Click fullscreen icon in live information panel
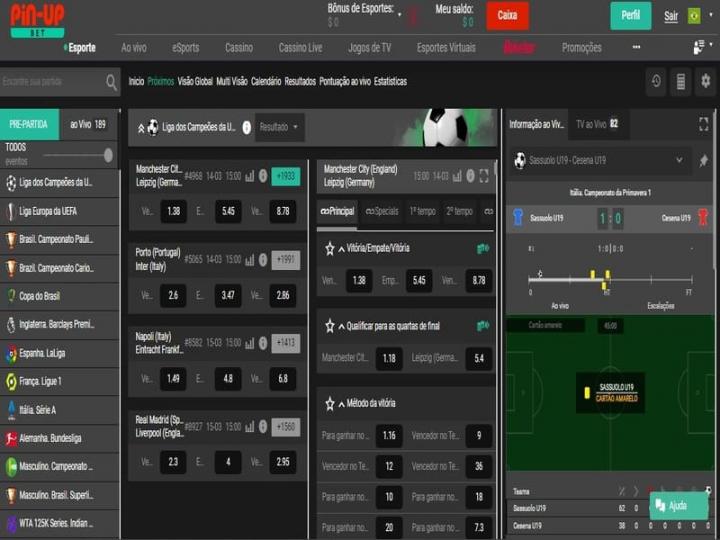 tap(703, 124)
